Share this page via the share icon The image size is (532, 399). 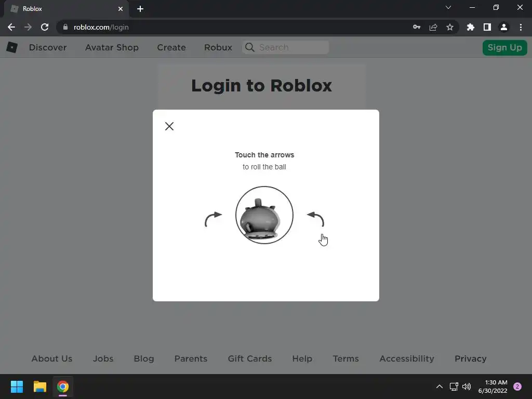[433, 27]
